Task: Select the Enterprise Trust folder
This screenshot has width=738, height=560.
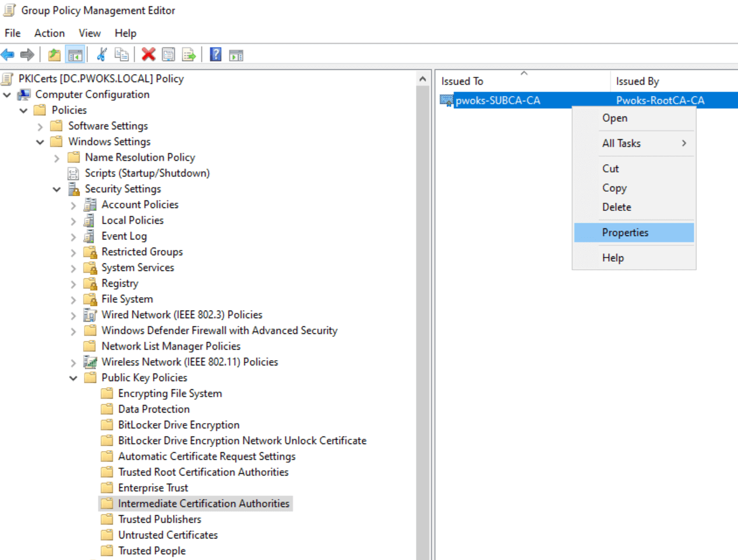Action: coord(153,488)
